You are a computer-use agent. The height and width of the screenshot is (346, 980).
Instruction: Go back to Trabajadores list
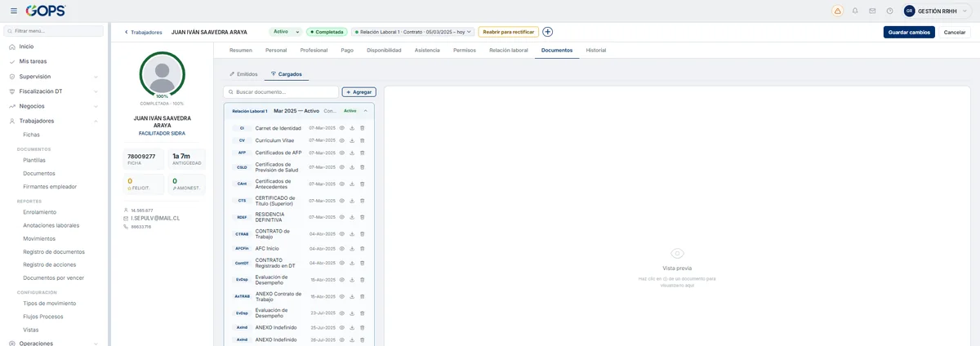(x=143, y=32)
